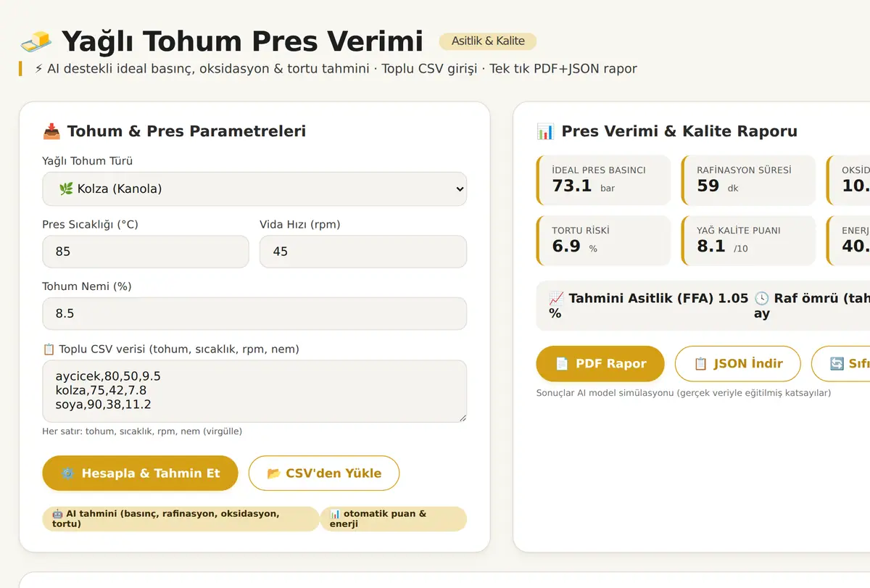
Task: Click the Sonuçlar AI model simülasyonu note
Action: coord(684,393)
